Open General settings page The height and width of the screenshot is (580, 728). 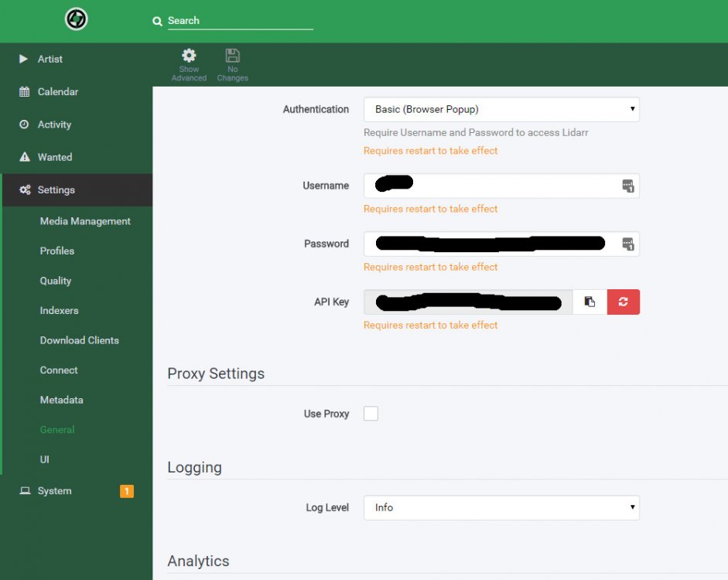(57, 430)
